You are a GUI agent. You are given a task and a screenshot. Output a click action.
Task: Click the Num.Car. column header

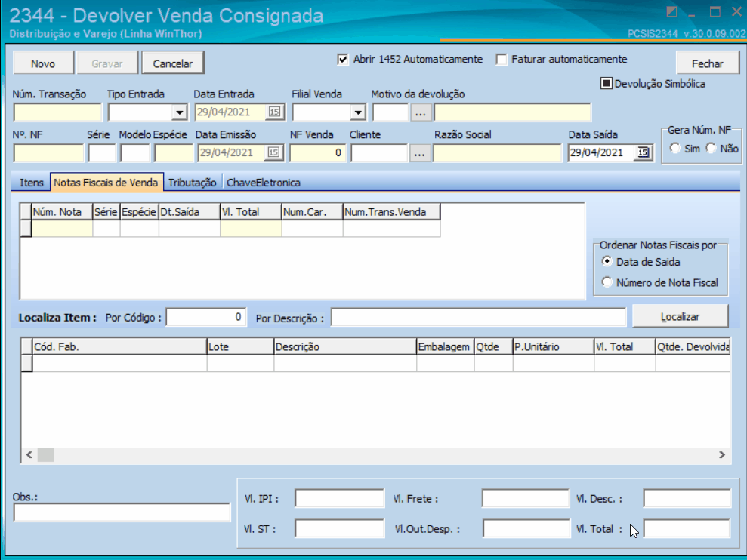tap(312, 212)
